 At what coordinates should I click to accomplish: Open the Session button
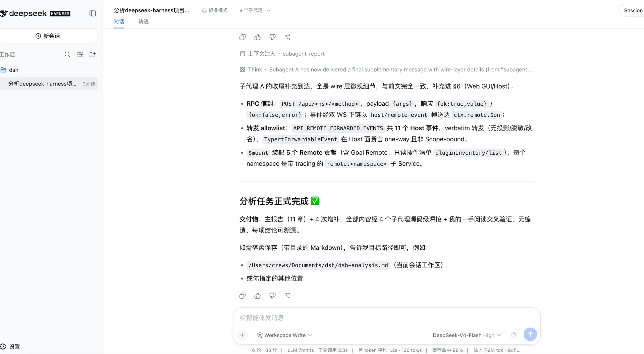(x=633, y=10)
